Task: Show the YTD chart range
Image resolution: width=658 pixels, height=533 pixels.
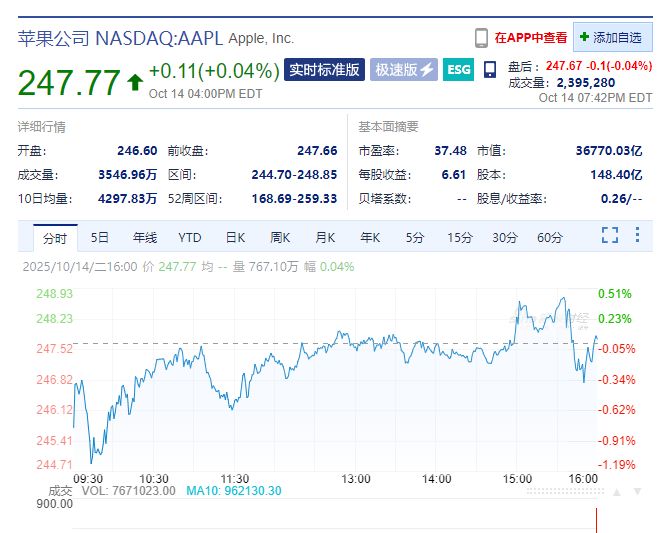Action: 190,238
